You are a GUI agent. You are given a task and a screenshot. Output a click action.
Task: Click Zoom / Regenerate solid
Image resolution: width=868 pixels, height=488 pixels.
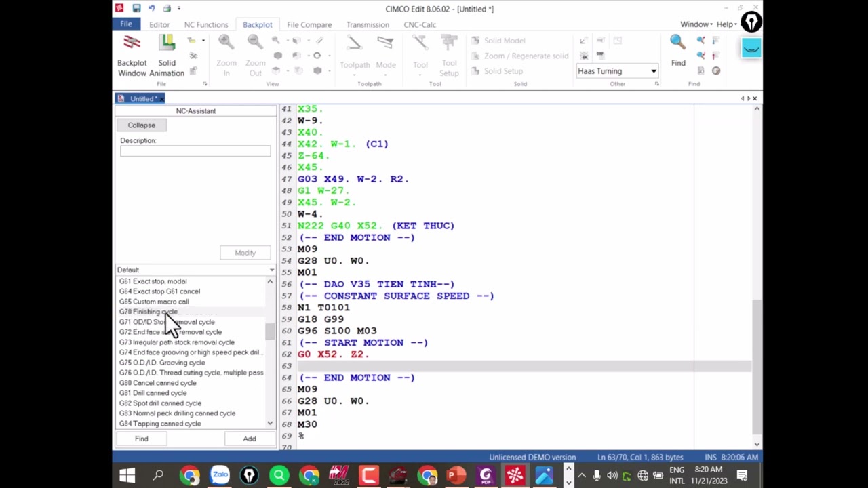[x=519, y=56]
